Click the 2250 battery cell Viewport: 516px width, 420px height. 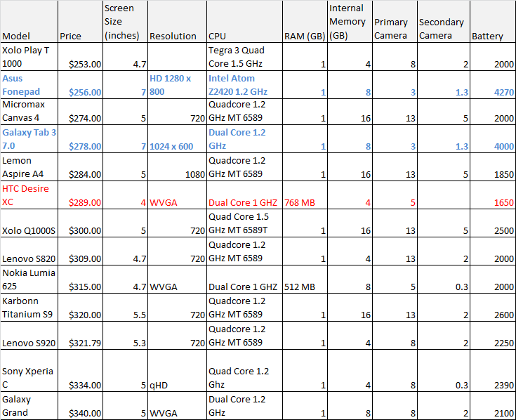pos(493,336)
